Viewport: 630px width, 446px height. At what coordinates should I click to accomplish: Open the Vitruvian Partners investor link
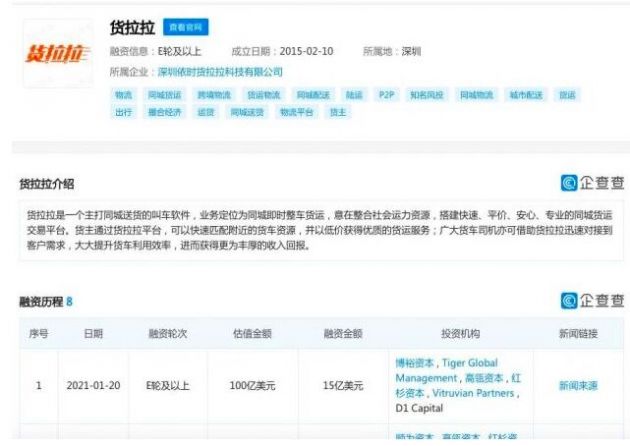click(x=473, y=393)
